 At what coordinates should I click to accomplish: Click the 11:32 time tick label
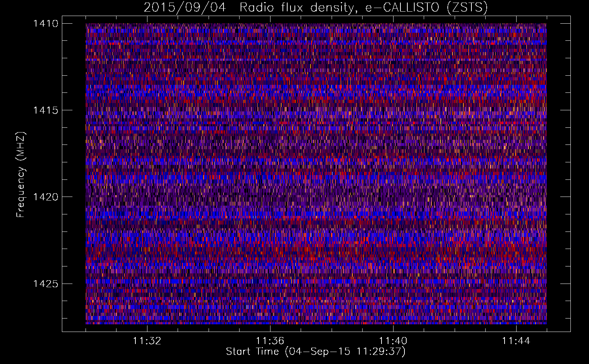[x=147, y=341]
